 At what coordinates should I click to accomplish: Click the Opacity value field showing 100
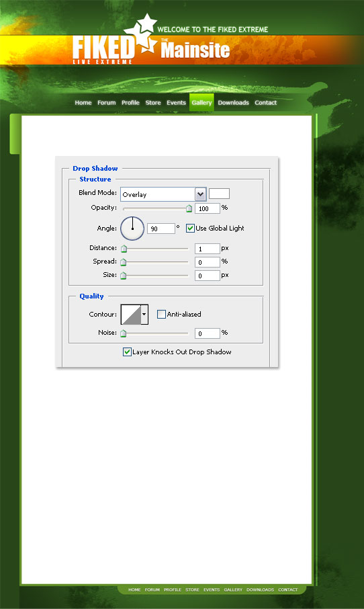click(208, 208)
